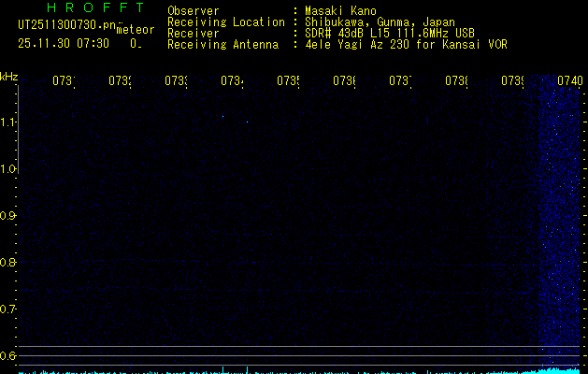588x374 pixels.
Task: Select the file name UT2511300730 text
Action: tap(66, 25)
